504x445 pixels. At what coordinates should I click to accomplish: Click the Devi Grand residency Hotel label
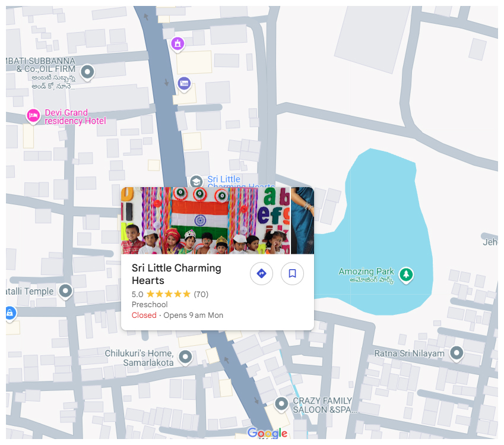75,117
